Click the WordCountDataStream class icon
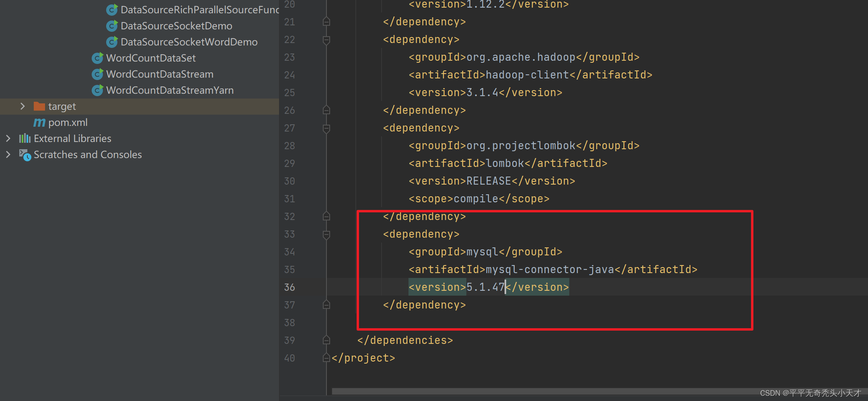The image size is (868, 401). coord(97,74)
